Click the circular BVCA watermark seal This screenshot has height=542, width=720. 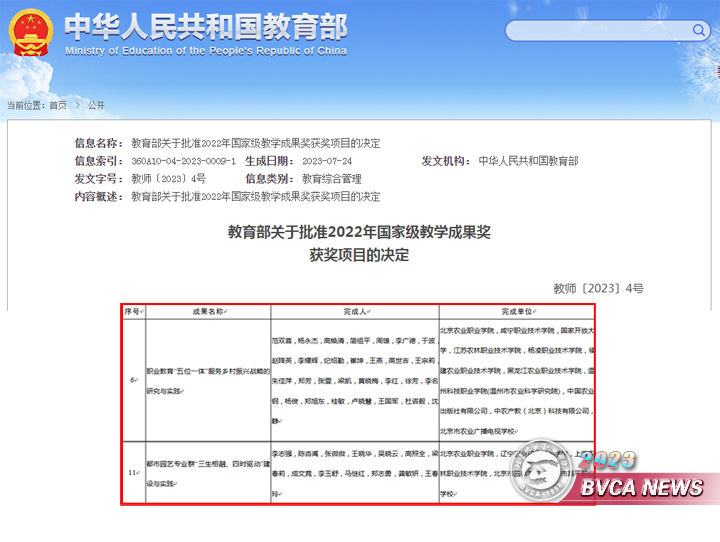pos(543,472)
